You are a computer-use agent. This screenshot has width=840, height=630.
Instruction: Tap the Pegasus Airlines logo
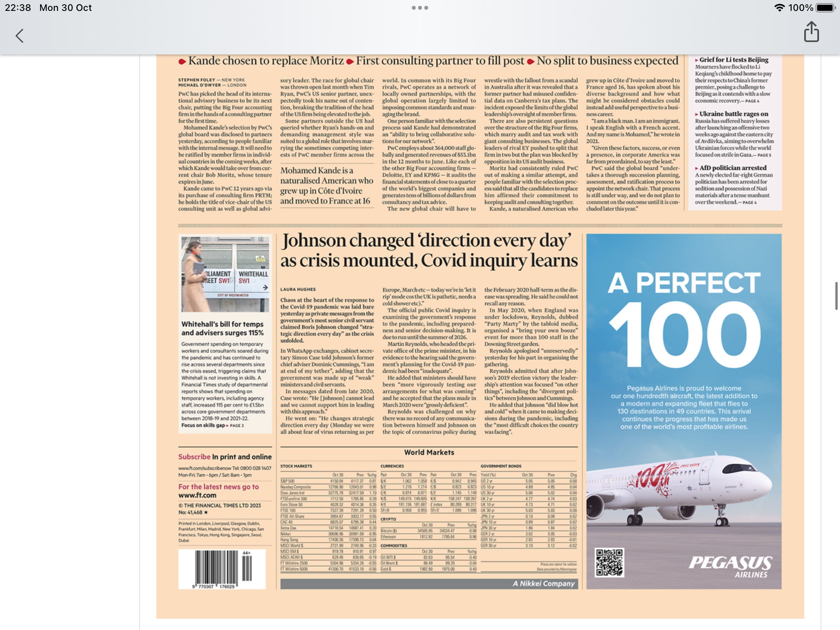[731, 567]
